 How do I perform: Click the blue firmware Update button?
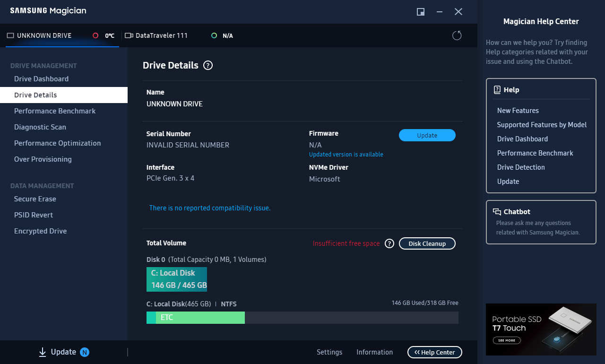click(x=427, y=135)
